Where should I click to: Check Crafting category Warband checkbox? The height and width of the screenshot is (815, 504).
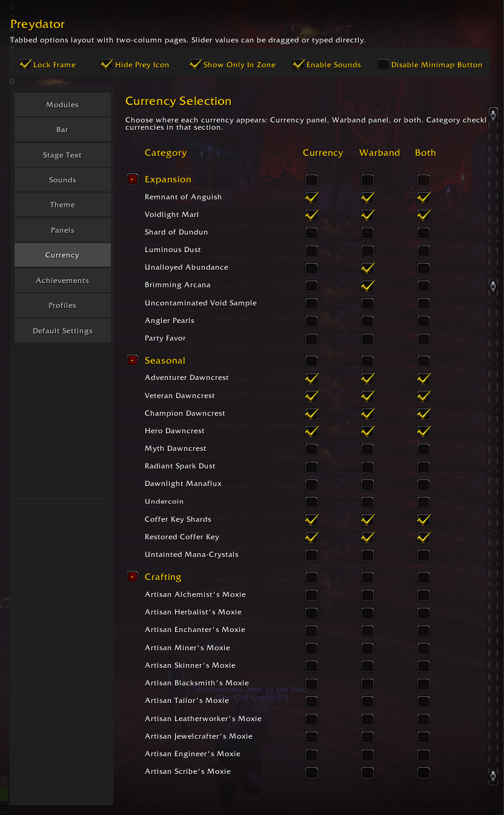pyautogui.click(x=368, y=577)
